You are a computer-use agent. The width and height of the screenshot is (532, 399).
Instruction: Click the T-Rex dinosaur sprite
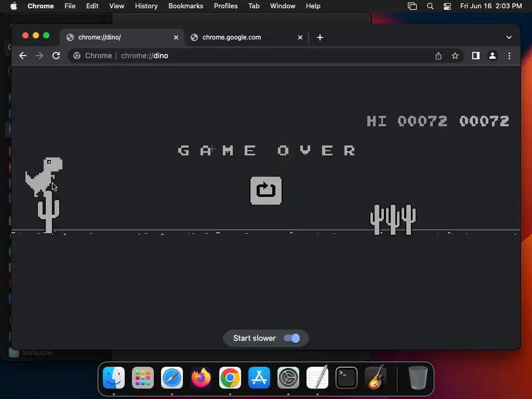tap(44, 177)
